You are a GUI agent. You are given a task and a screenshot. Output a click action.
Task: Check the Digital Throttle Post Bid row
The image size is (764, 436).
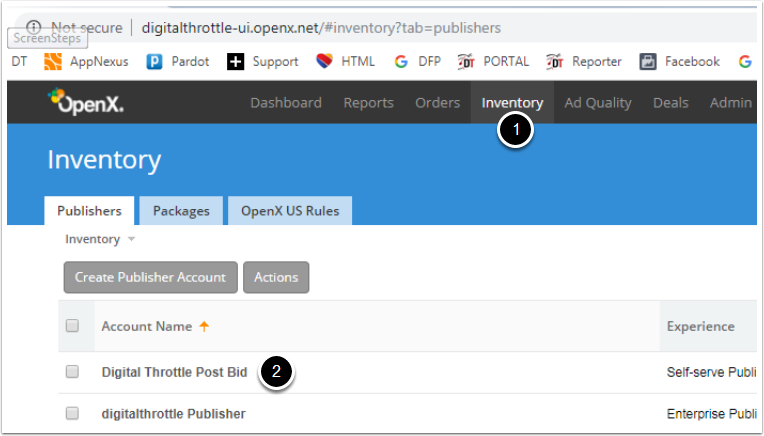72,372
